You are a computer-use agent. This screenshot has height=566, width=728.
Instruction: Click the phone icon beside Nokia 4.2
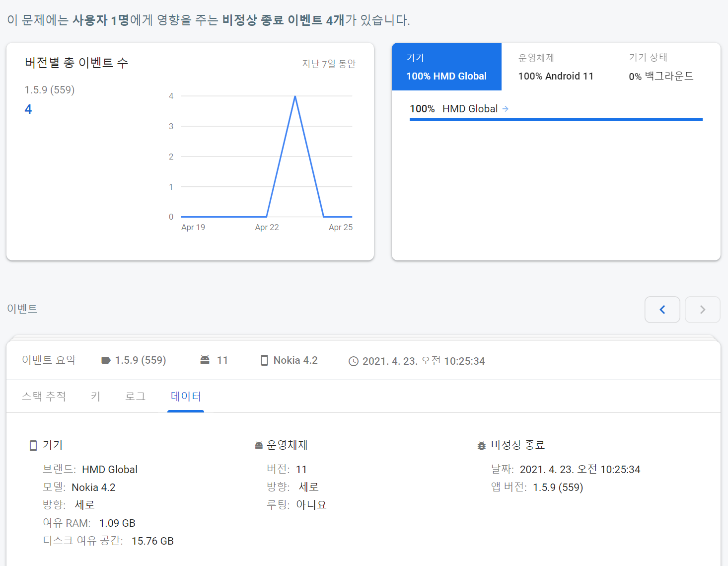[x=265, y=360]
